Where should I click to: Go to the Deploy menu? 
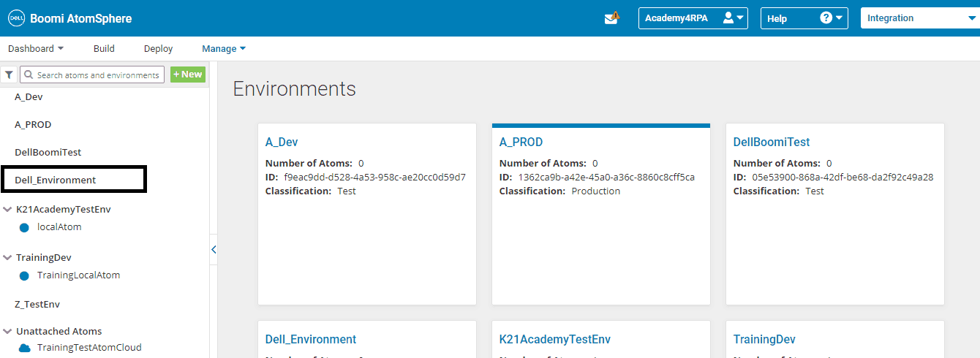[158, 49]
